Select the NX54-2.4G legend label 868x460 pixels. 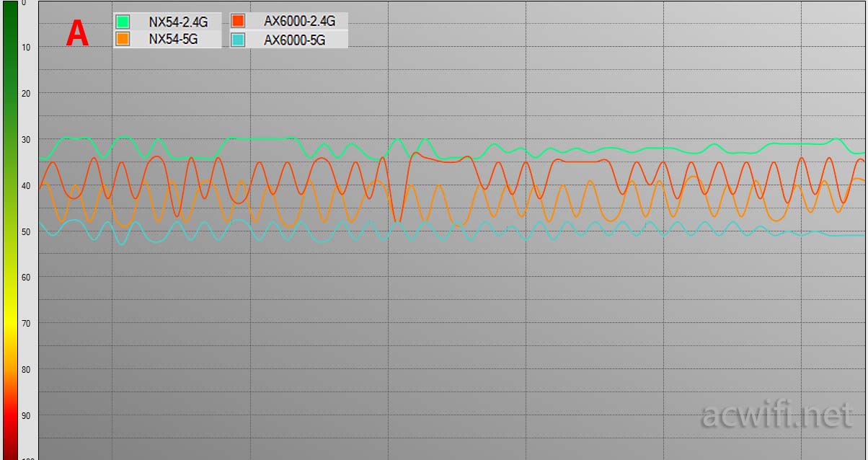(178, 22)
